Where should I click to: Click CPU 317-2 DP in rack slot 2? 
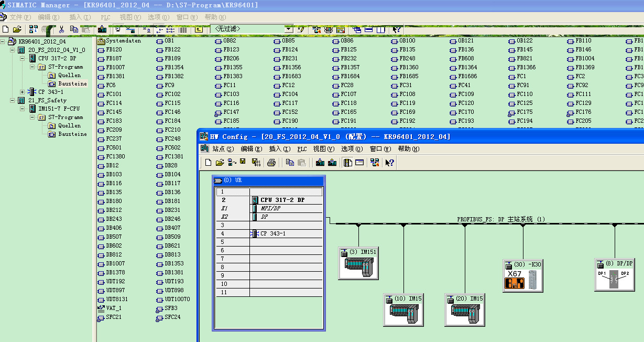click(282, 200)
